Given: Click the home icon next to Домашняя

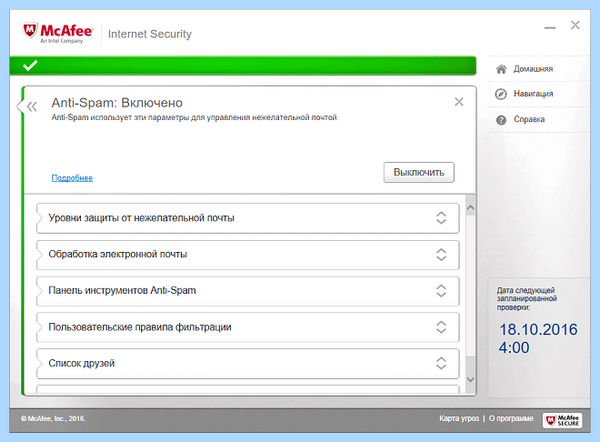Looking at the screenshot, I should 501,69.
